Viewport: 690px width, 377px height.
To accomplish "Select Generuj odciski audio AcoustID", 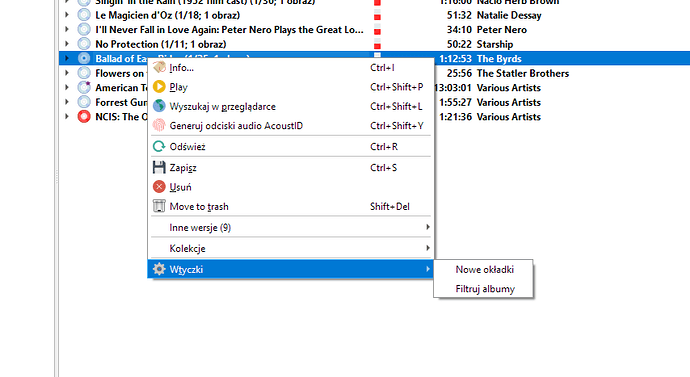I will 291,125.
